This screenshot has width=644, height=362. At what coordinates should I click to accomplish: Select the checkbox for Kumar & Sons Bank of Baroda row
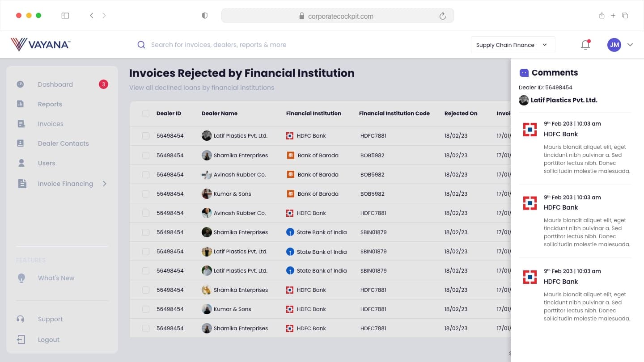(x=146, y=194)
